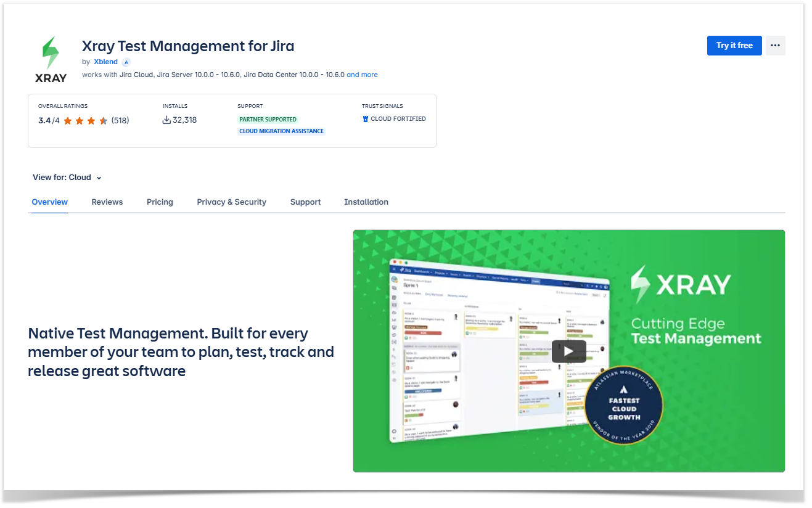812x508 pixels.
Task: Click the 32,318 installs count
Action: coord(184,120)
